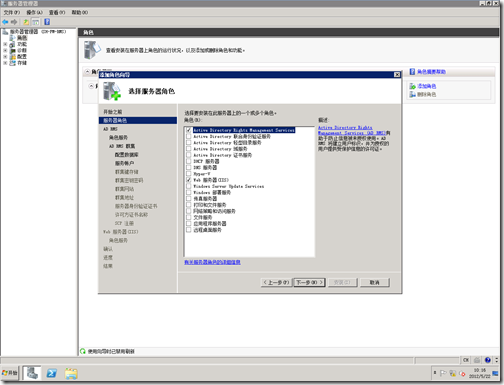Check the Windows Server Update Services role
504x385 pixels.
coord(189,186)
